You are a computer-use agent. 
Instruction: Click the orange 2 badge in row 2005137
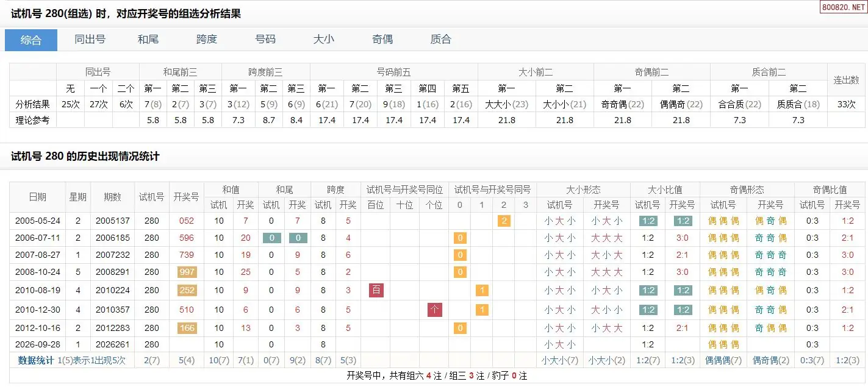click(504, 221)
